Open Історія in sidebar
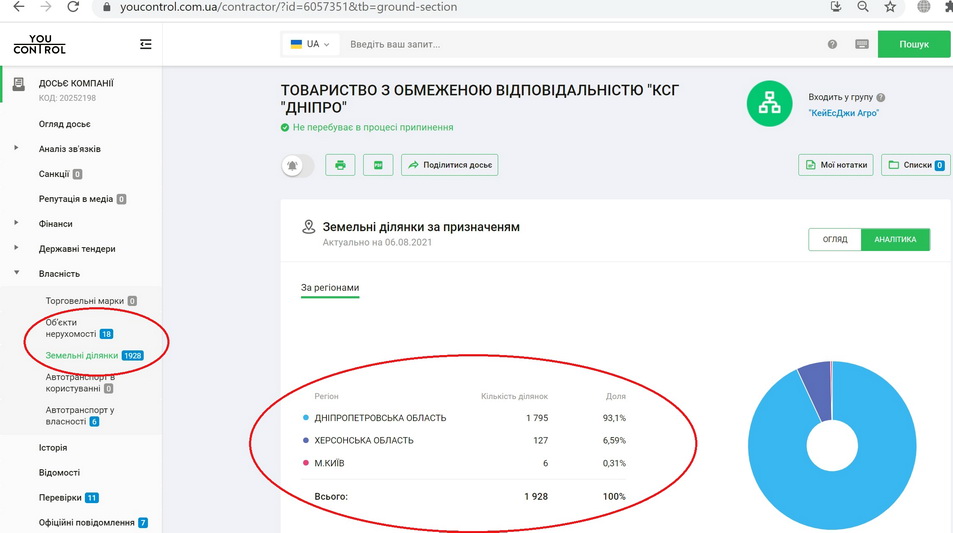 (x=53, y=448)
